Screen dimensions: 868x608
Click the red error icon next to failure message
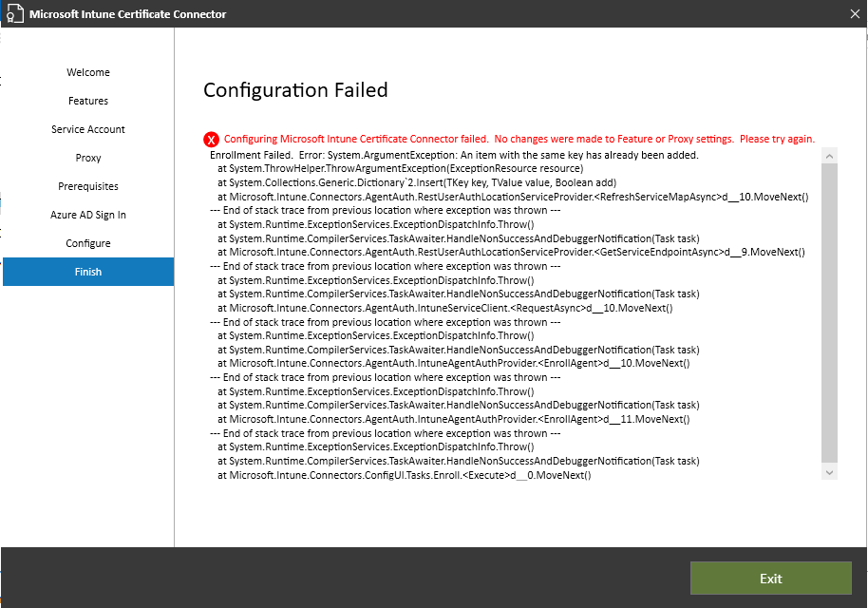pos(211,139)
